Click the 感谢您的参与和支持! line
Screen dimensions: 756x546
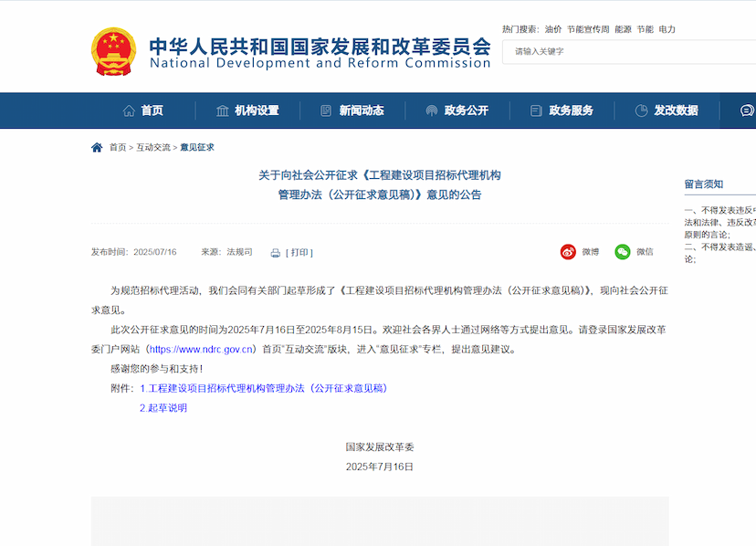[157, 369]
